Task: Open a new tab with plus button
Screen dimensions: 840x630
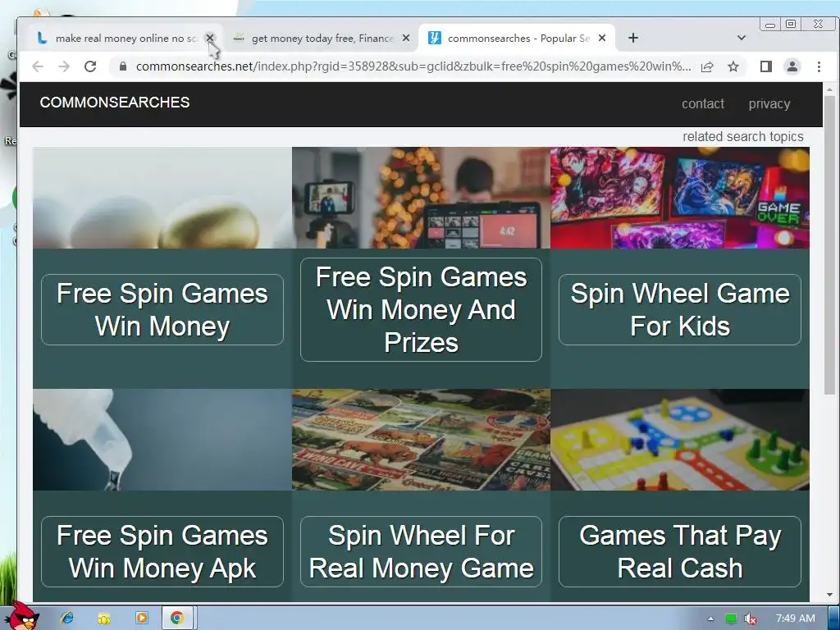Action: coord(633,38)
